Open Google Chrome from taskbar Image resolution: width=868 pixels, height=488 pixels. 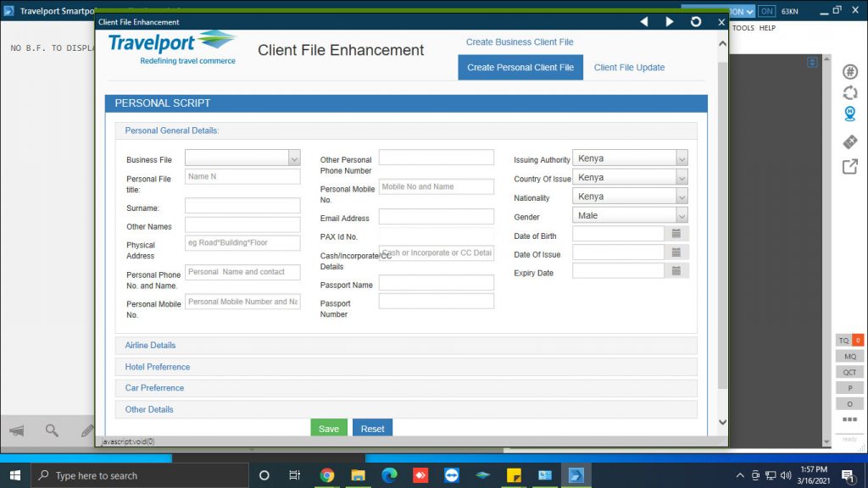[x=326, y=475]
